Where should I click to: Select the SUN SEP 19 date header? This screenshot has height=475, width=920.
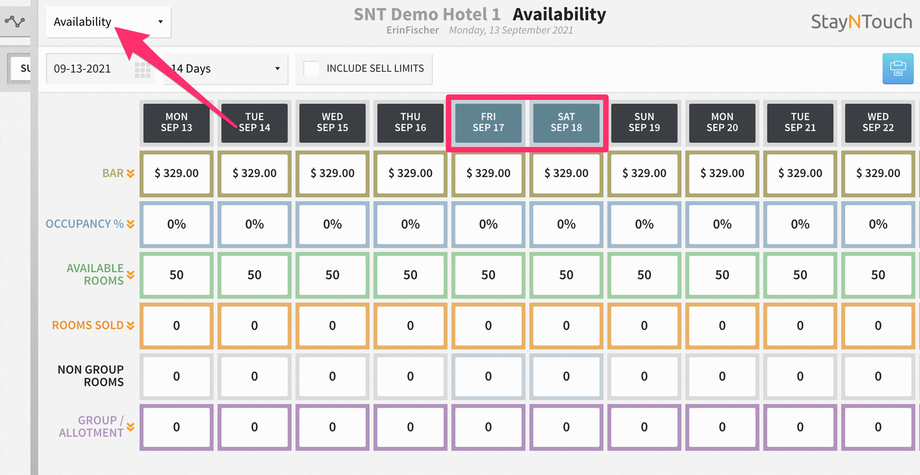click(644, 123)
